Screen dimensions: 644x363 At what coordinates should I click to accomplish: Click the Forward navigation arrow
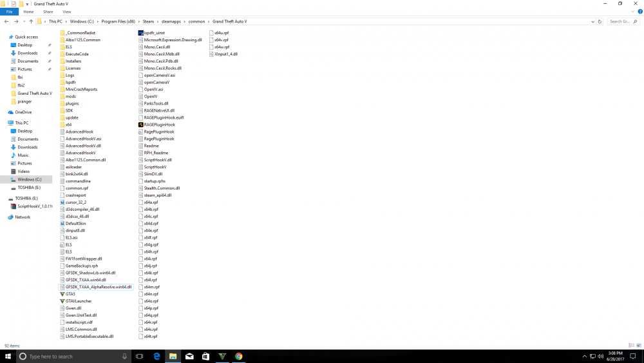[x=16, y=21]
